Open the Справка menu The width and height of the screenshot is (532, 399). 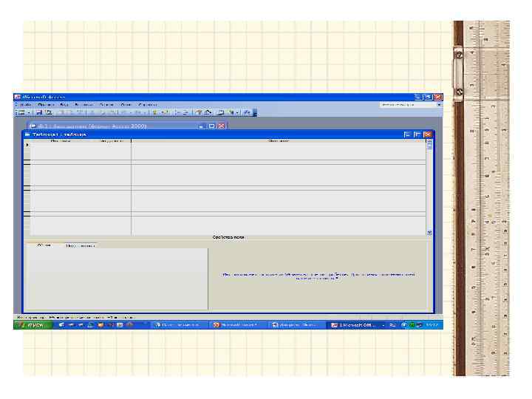(x=148, y=105)
